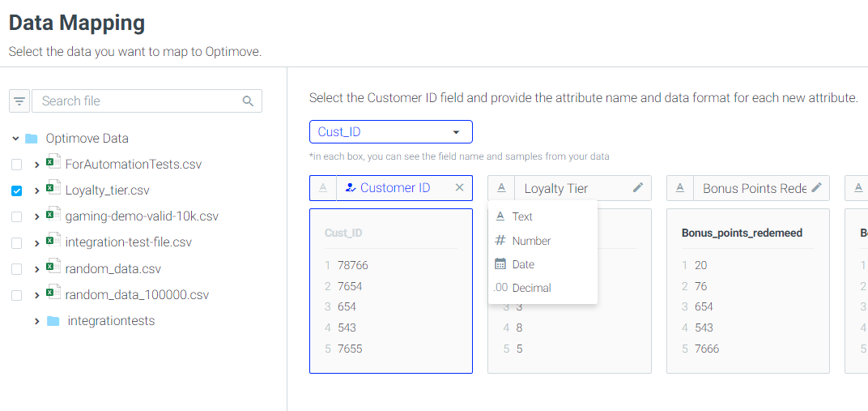Remove Customer ID mapping with X

tap(459, 188)
